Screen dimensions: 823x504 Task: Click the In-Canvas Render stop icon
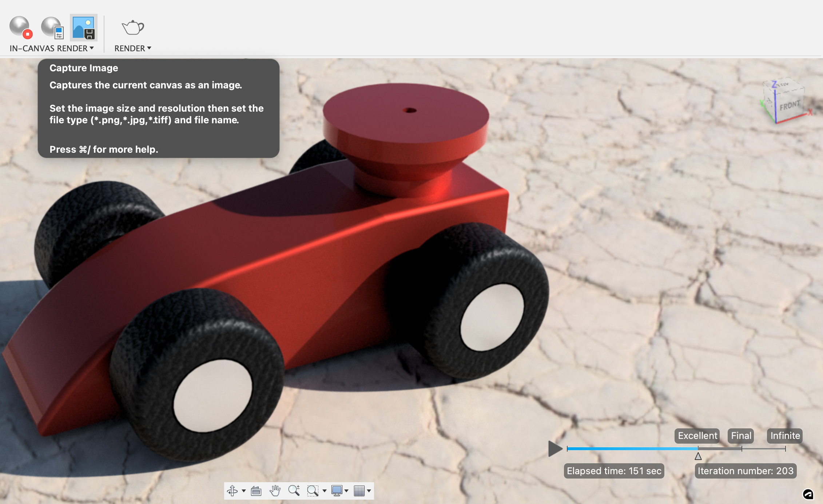click(21, 27)
